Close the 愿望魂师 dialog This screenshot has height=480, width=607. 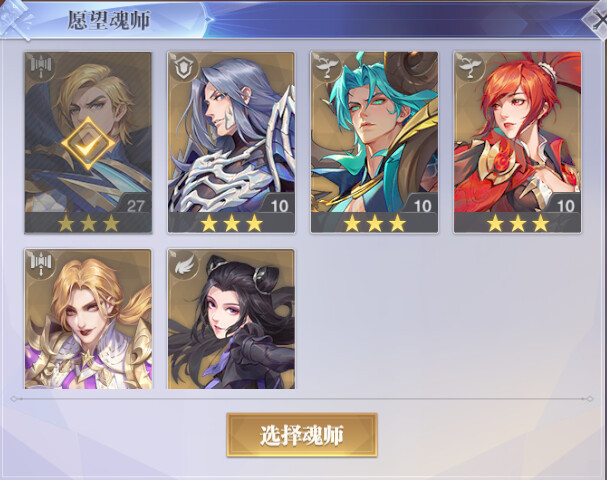pos(598,21)
